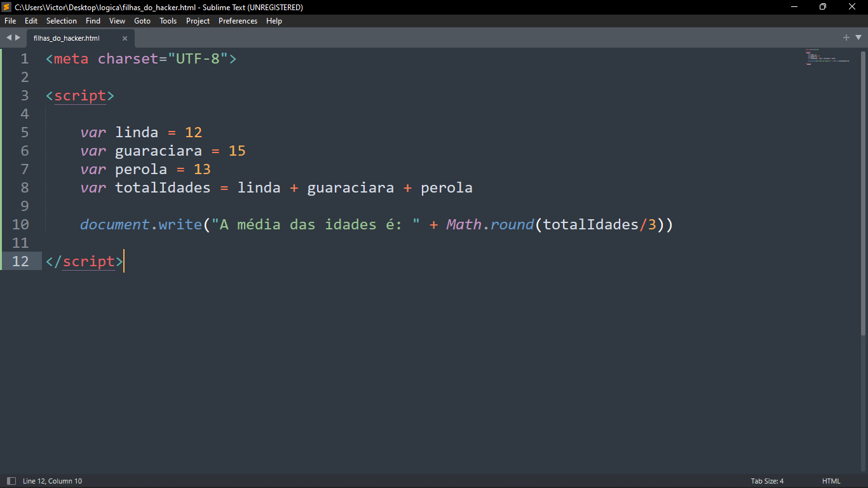Open the Preferences menu
The image size is (868, 488).
tap(238, 21)
